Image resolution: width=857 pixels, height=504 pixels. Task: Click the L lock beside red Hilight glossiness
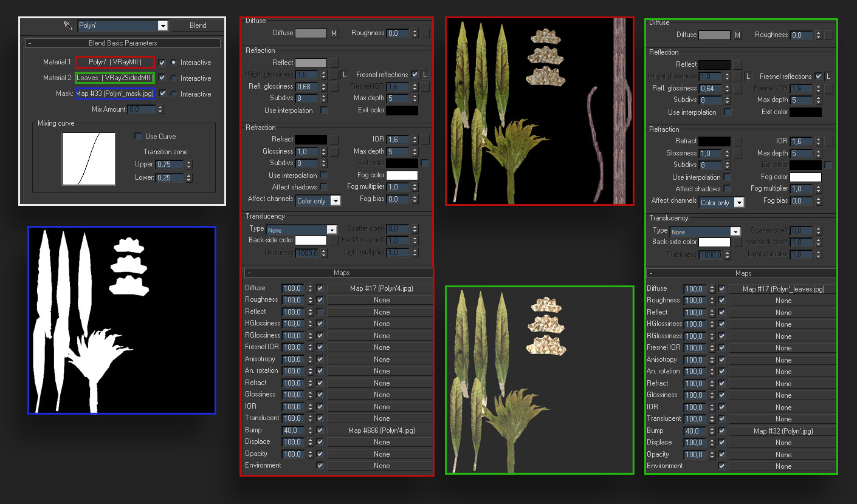click(x=345, y=75)
